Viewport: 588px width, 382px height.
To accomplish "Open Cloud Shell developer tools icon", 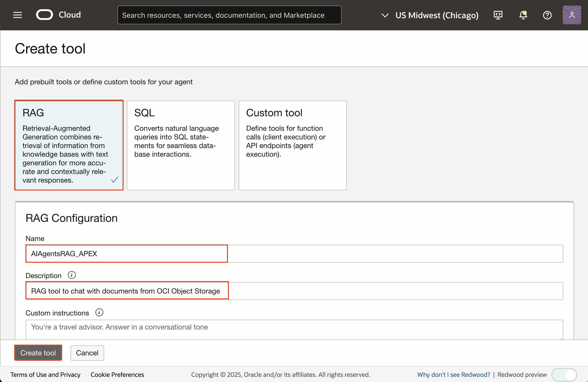I will 498,15.
